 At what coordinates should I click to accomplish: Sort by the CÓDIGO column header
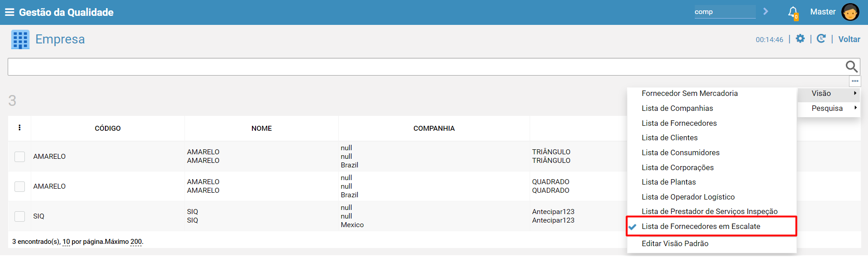tap(108, 128)
